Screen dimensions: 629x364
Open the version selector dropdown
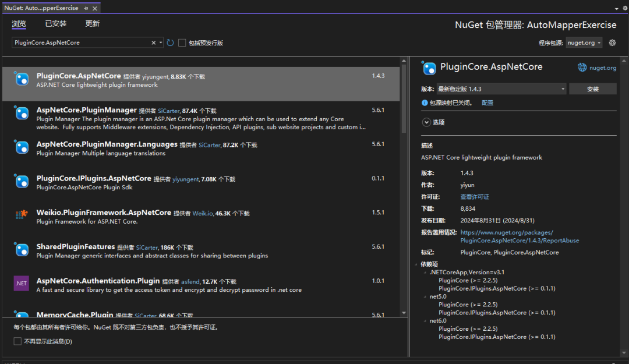[x=501, y=89]
